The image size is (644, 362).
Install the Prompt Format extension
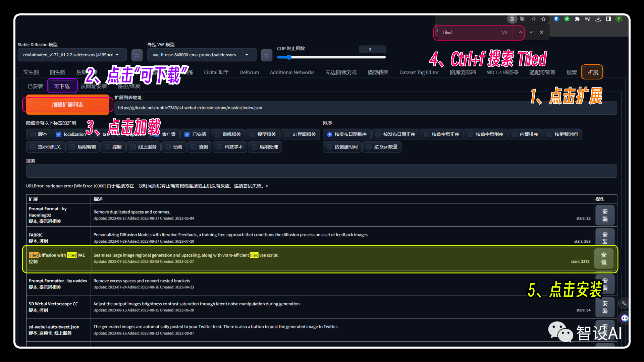605,215
